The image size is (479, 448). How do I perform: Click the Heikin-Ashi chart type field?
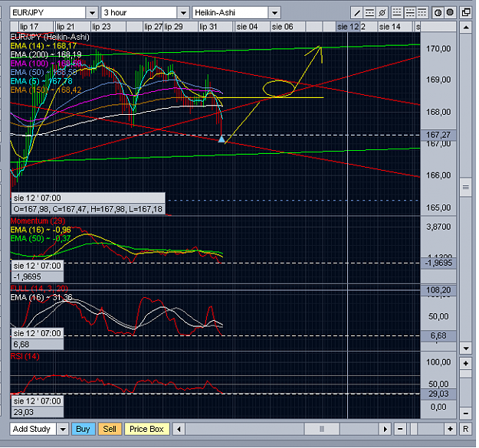(x=231, y=13)
